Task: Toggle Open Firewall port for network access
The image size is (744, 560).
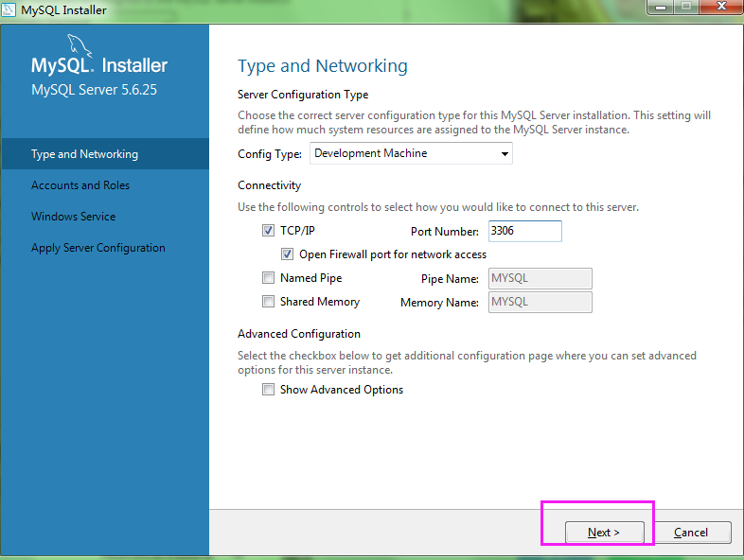Action: [287, 254]
